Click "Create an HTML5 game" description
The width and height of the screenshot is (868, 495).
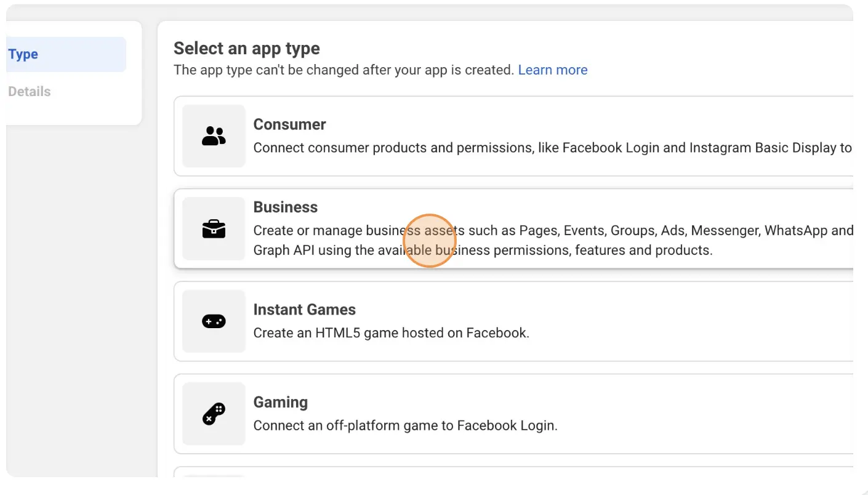point(392,333)
